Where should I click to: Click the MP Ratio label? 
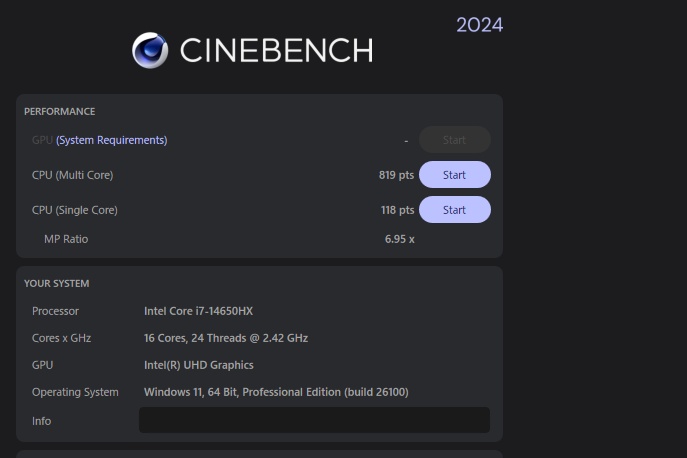(x=66, y=239)
